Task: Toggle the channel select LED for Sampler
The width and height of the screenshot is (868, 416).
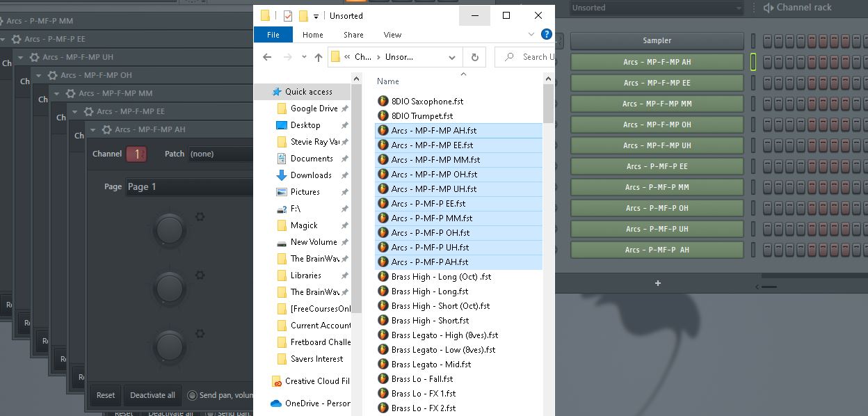Action: click(753, 41)
